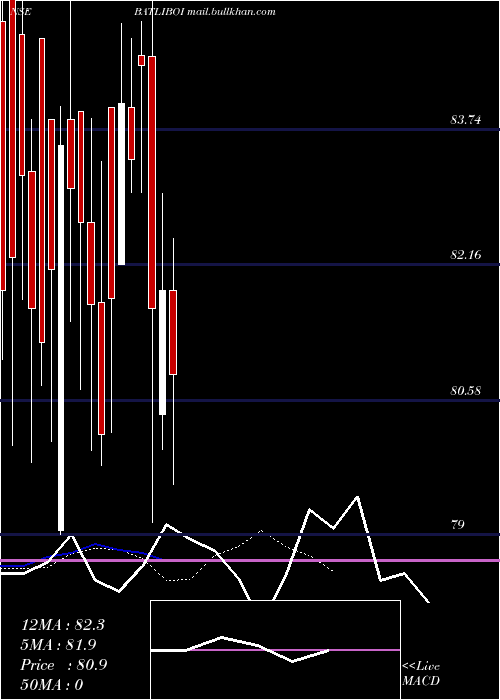The image size is (500, 700).
Task: Click the 5MA : 81.9 value
Action: [58, 645]
